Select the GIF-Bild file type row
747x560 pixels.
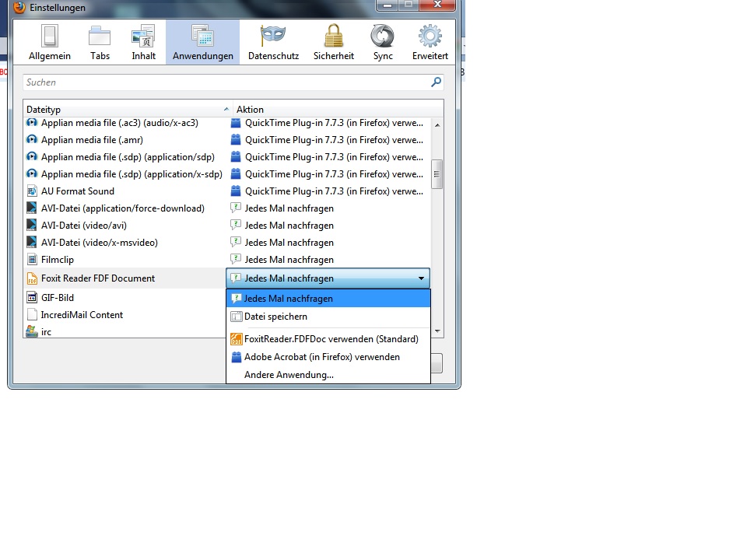coord(124,298)
